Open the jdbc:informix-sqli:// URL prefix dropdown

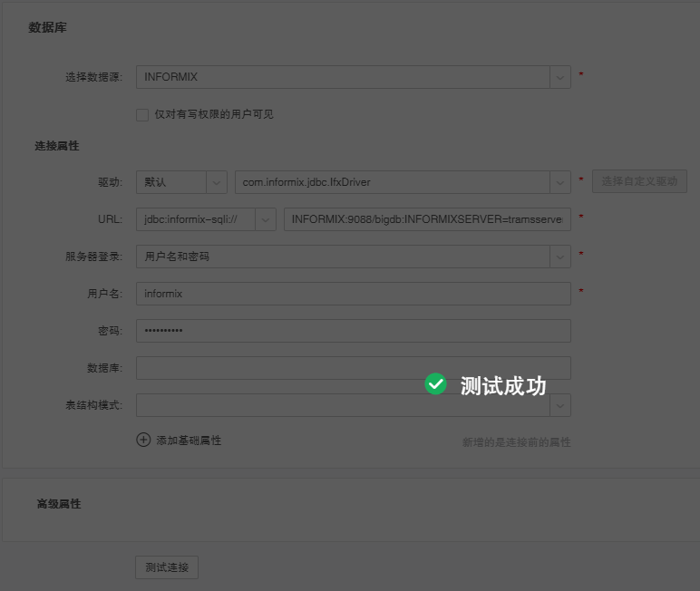266,219
